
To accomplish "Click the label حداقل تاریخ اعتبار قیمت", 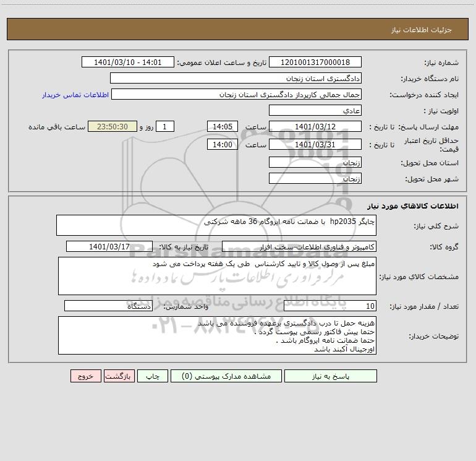I will click(431, 145).
